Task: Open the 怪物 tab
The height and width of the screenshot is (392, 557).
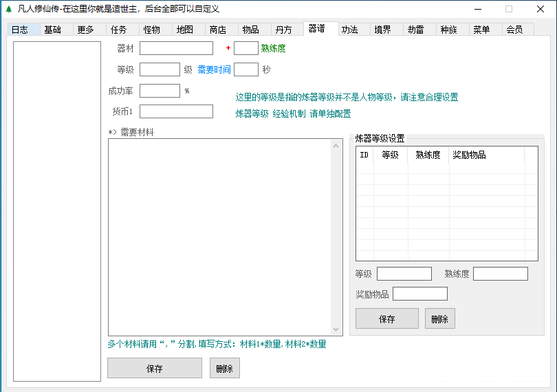Action: coord(155,30)
